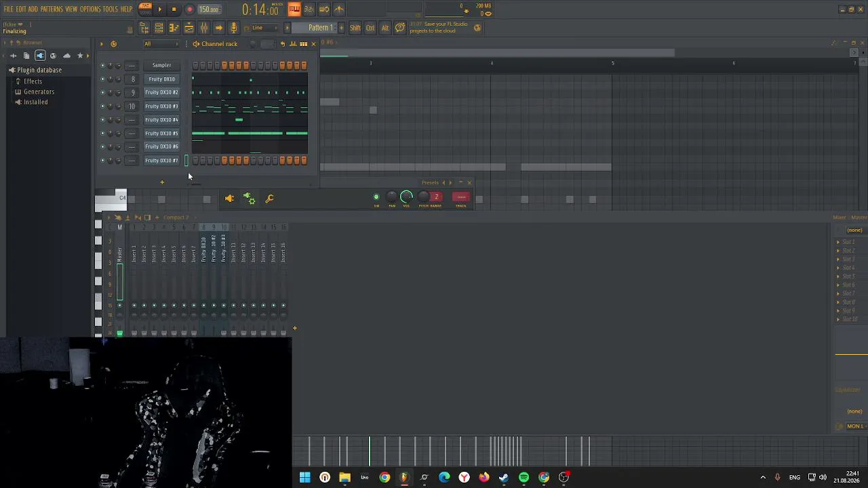Screen dimensions: 868x488
Task: Click the play button in transport
Action: click(159, 9)
